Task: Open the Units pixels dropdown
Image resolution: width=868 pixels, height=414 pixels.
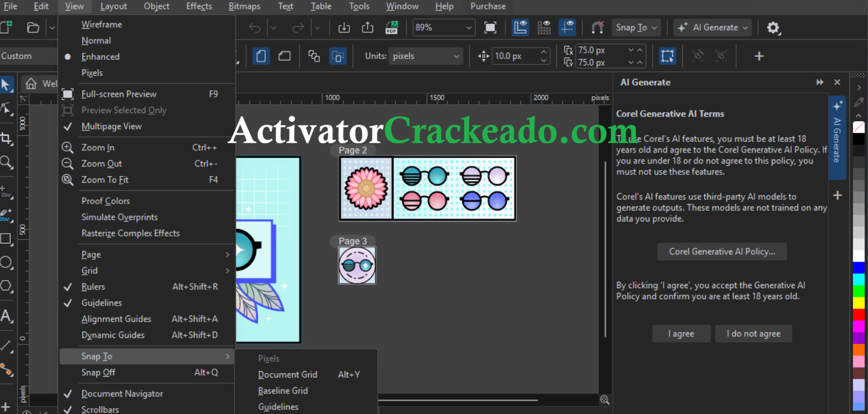Action: (426, 56)
